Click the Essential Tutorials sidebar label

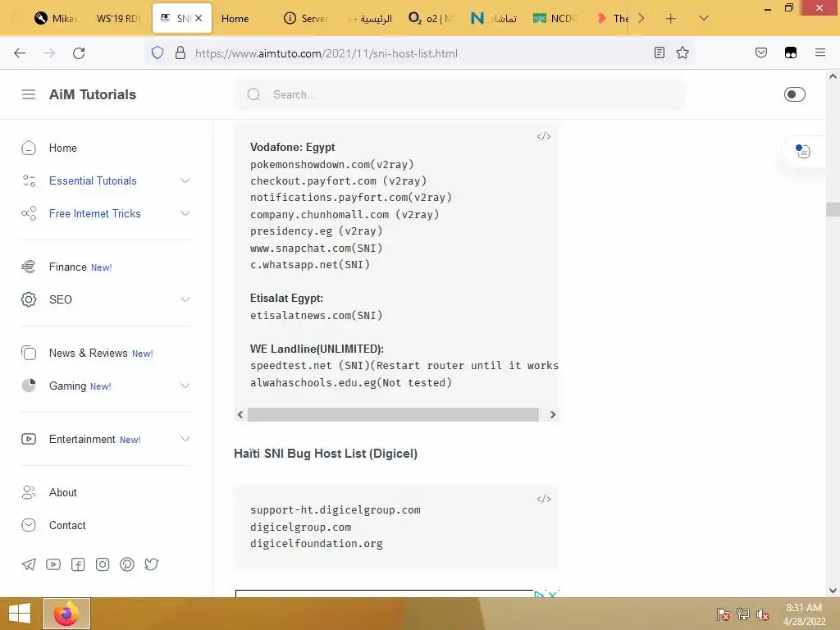click(93, 180)
